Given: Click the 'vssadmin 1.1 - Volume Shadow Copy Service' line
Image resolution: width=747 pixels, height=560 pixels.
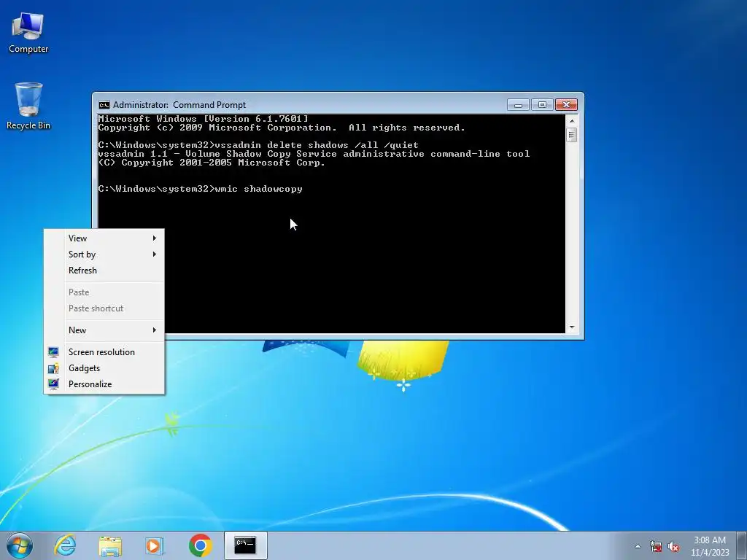Looking at the screenshot, I should (x=314, y=154).
